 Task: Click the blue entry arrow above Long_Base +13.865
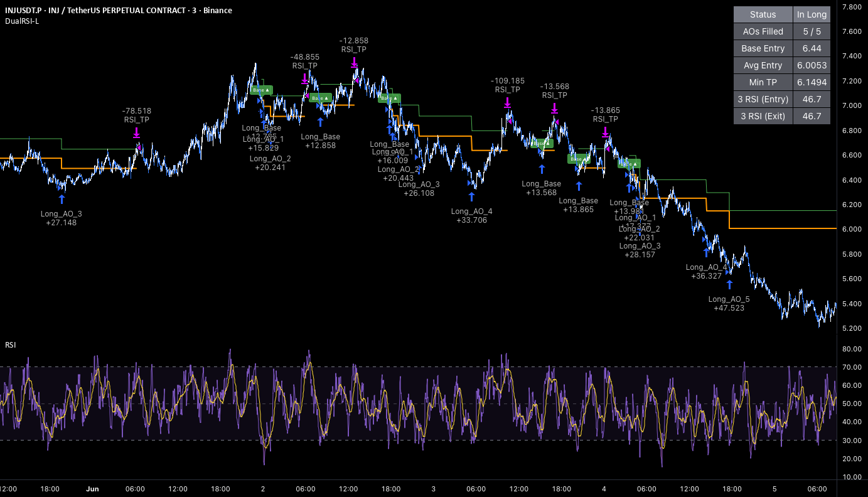(x=579, y=186)
